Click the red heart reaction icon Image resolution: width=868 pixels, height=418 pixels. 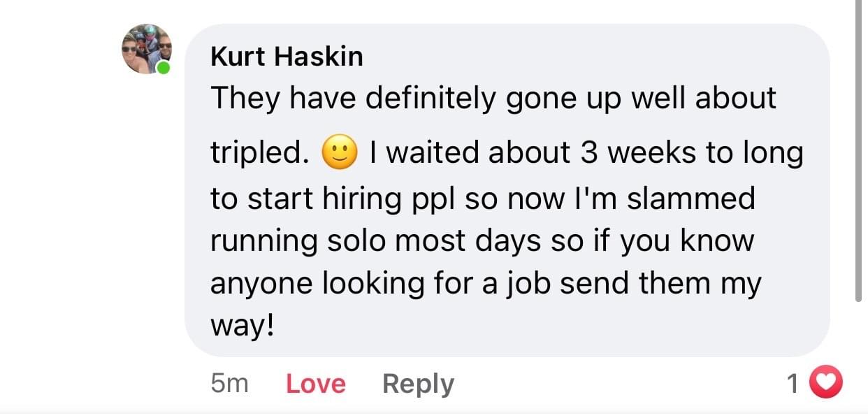tap(826, 383)
